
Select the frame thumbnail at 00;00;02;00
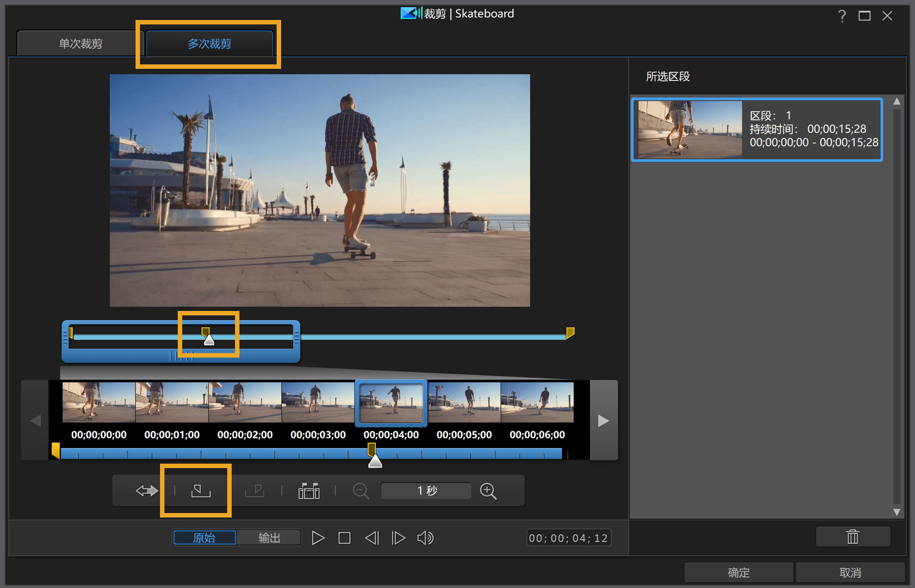[x=245, y=402]
